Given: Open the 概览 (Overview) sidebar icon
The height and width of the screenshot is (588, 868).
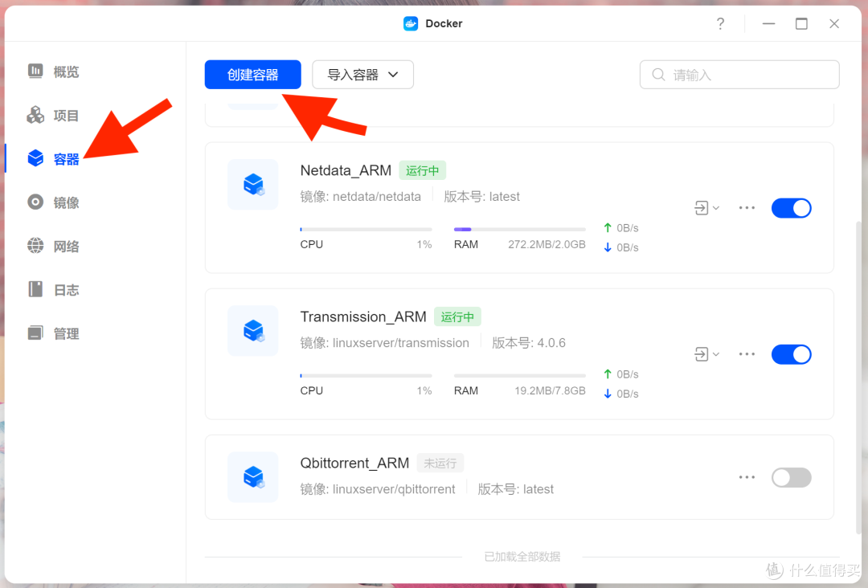Looking at the screenshot, I should [35, 71].
